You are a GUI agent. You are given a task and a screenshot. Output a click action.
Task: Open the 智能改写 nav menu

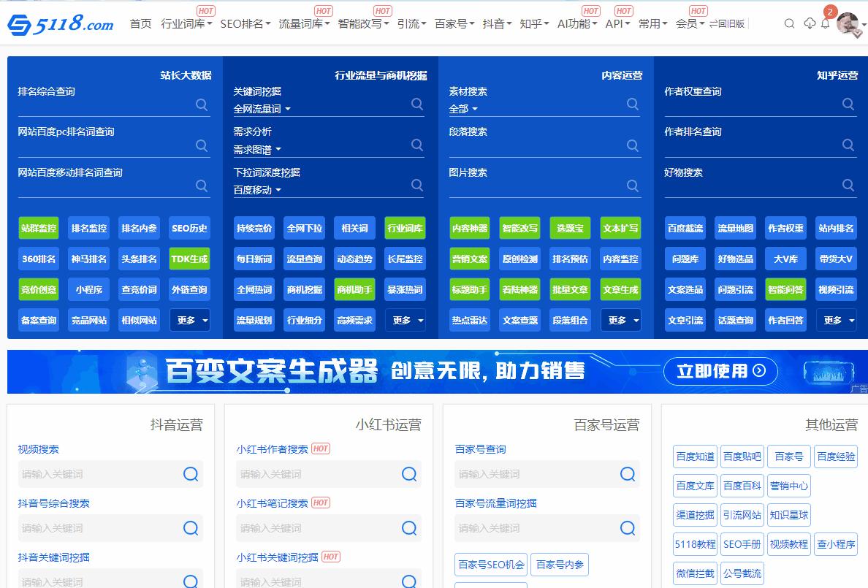[363, 24]
